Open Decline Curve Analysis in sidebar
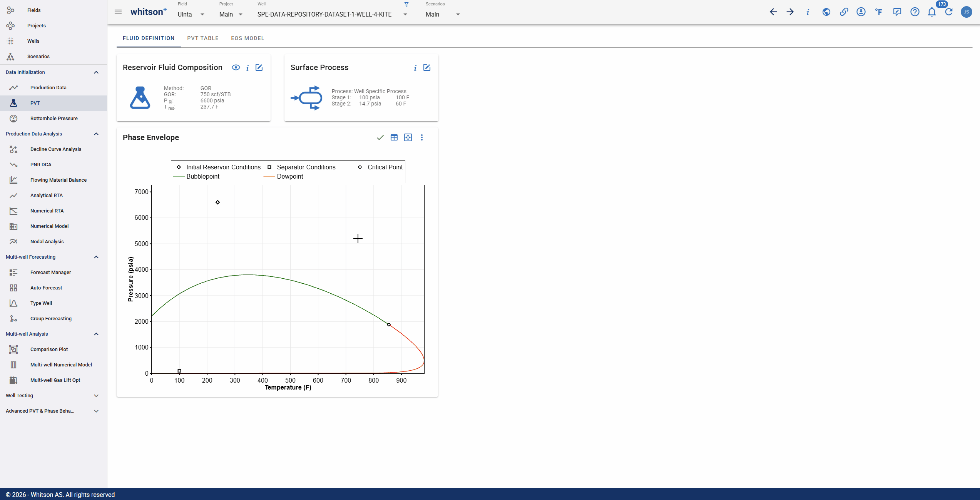The image size is (980, 500). pos(54,149)
